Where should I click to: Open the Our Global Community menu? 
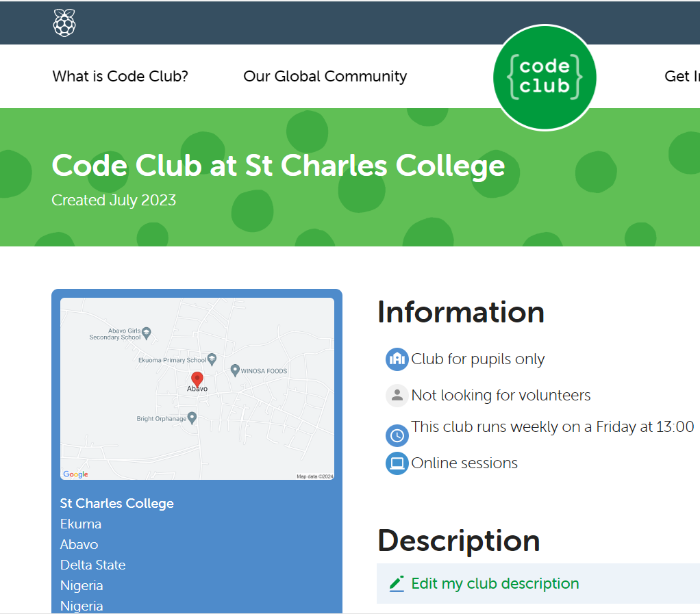(325, 76)
